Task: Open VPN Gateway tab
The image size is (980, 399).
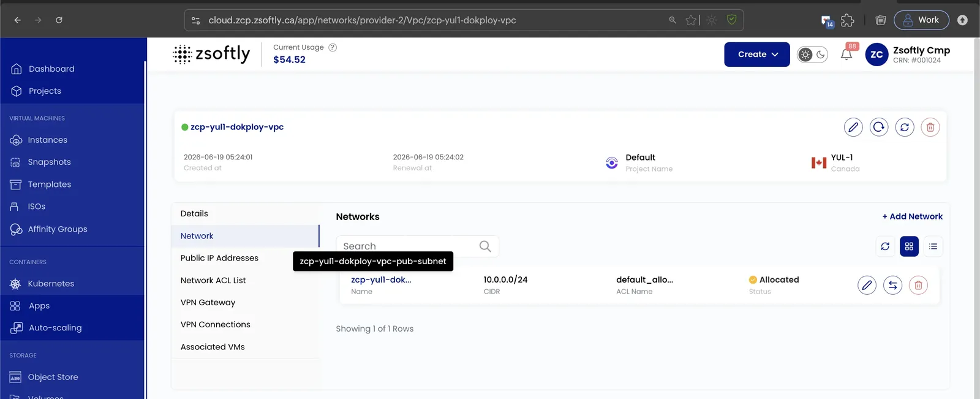Action: pos(245,302)
